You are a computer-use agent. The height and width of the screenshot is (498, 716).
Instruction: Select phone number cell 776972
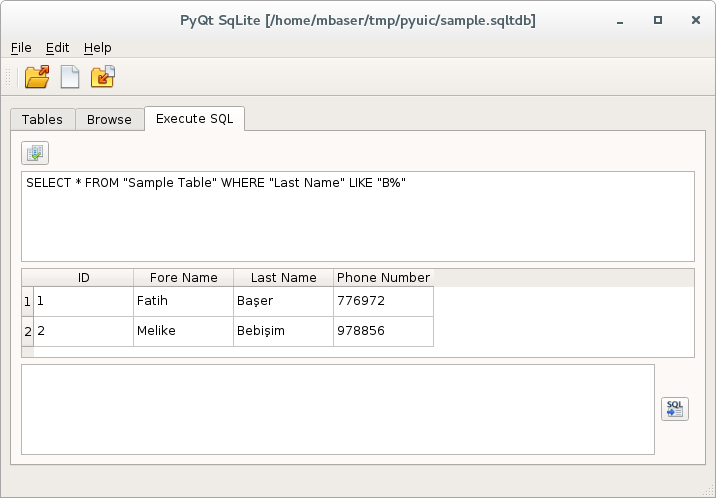point(384,301)
